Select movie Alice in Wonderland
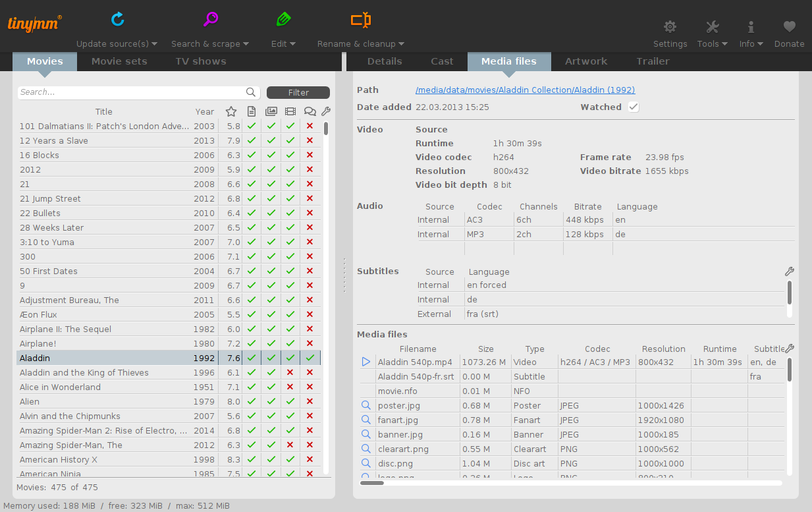This screenshot has width=812, height=512. 169,387
